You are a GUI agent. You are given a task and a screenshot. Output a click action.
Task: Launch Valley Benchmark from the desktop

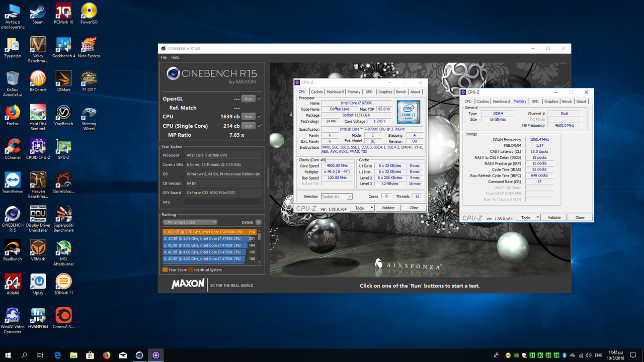point(38,50)
